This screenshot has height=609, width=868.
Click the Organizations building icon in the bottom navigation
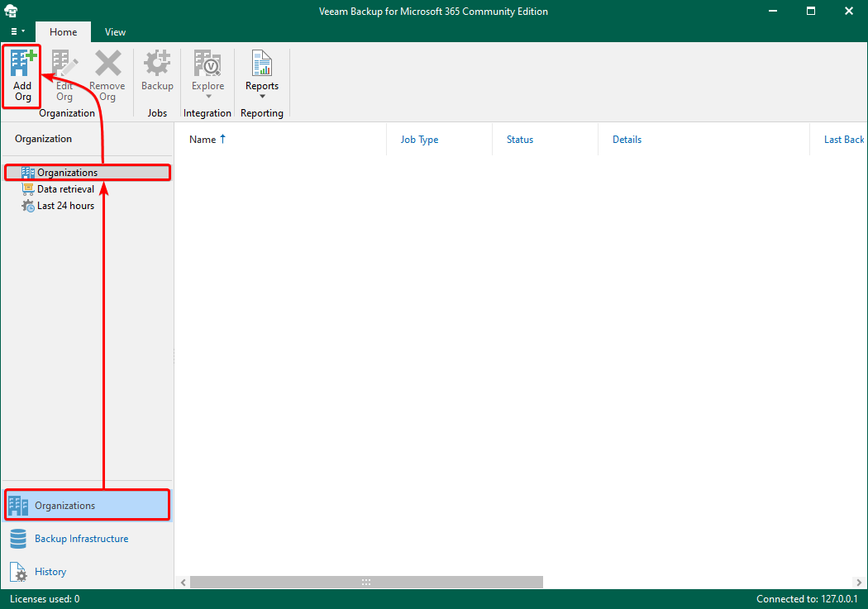pyautogui.click(x=18, y=505)
